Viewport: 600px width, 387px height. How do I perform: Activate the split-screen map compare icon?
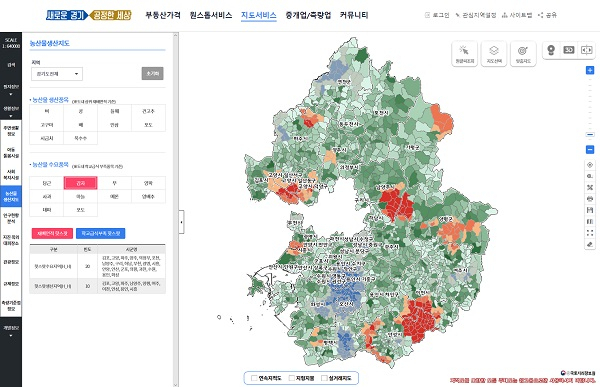pos(586,50)
